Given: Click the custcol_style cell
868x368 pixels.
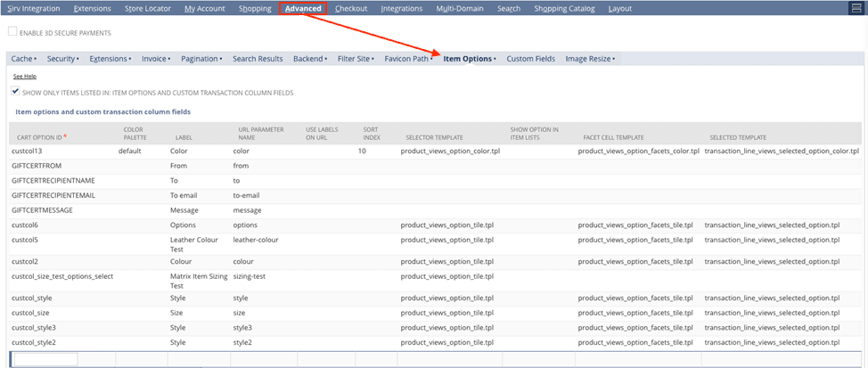Looking at the screenshot, I should (x=31, y=298).
